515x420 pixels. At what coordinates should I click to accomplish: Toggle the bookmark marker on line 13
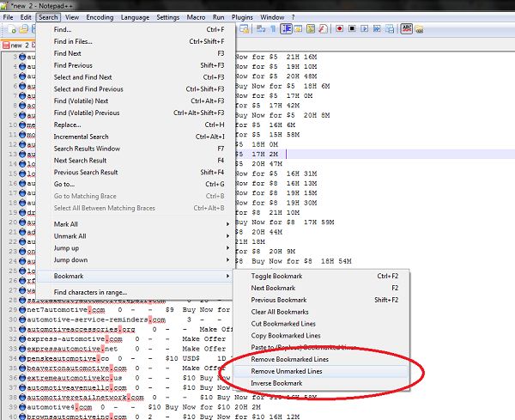[22, 154]
